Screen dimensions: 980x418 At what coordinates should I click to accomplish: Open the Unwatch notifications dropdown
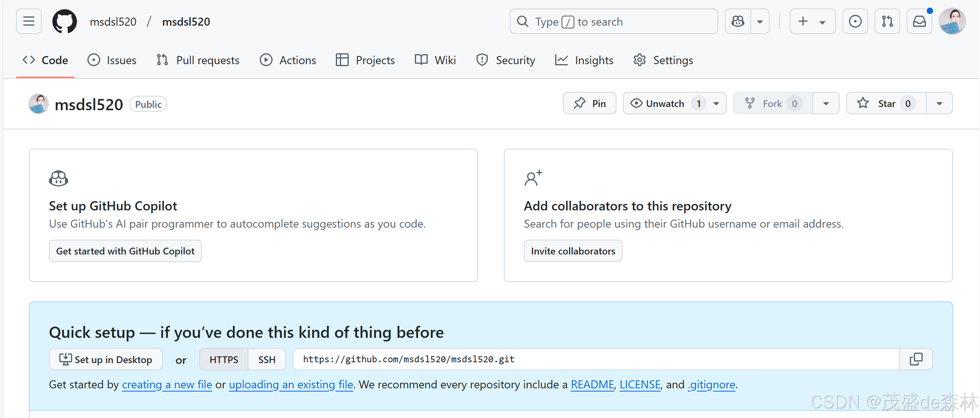(x=675, y=103)
